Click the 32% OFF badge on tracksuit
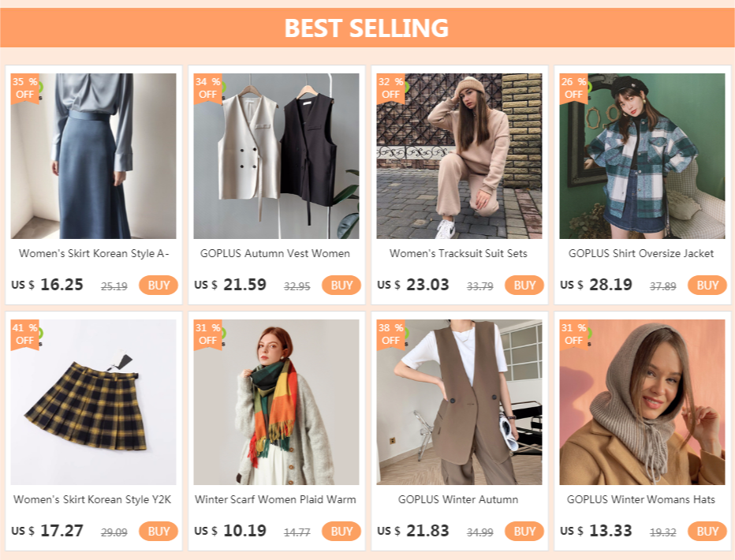The width and height of the screenshot is (735, 560). pos(390,88)
